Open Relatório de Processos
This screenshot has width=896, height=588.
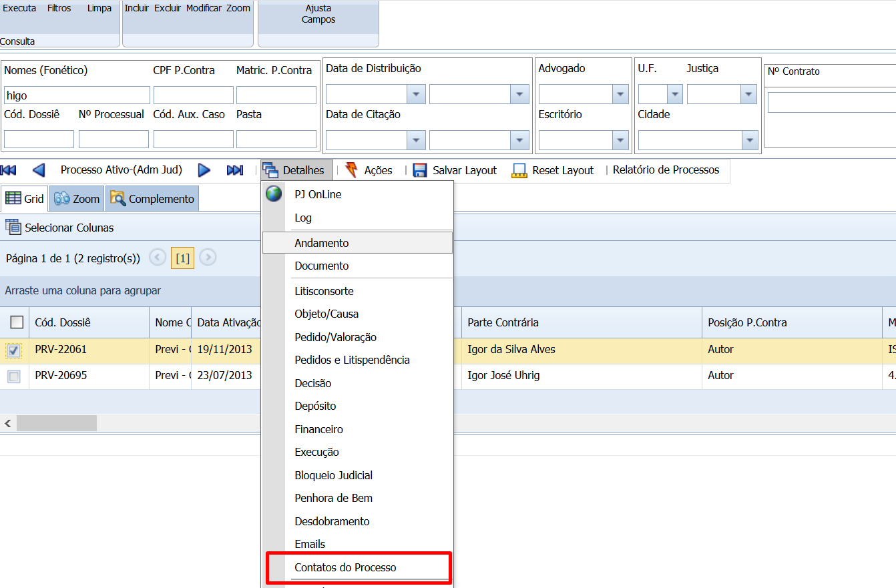click(666, 170)
